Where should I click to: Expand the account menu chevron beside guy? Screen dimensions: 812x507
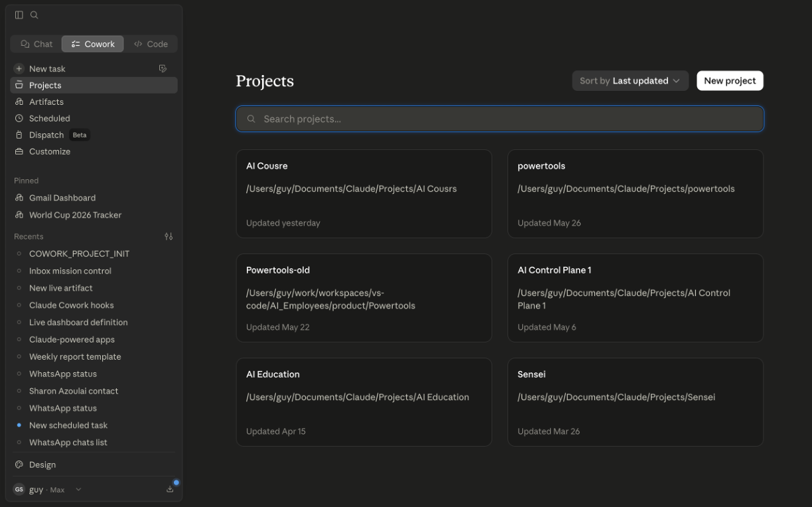[x=78, y=490]
